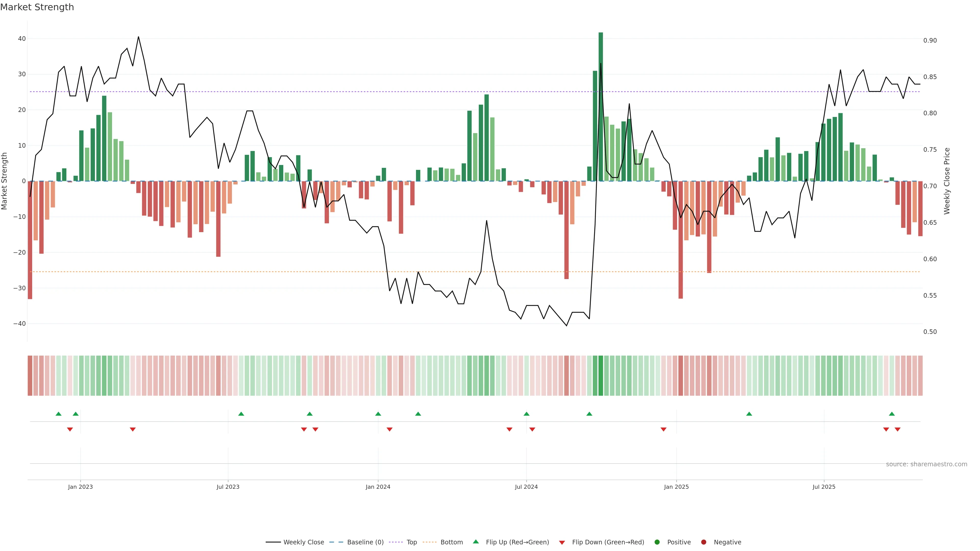Click Positive green circle legend icon

657,542
